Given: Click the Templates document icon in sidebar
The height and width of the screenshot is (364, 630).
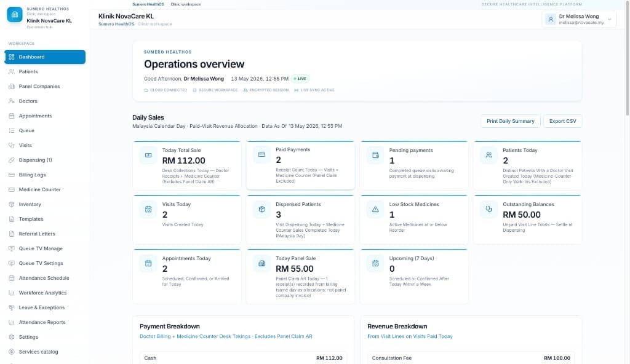Looking at the screenshot, I should pos(12,219).
